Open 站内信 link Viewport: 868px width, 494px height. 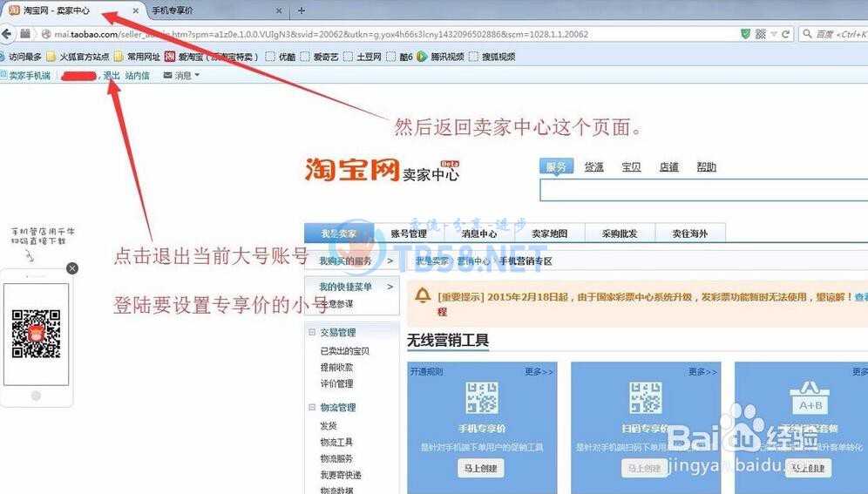point(138,75)
